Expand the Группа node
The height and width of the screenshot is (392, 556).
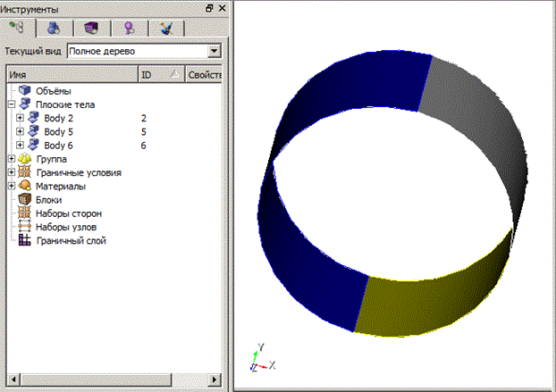tap(12, 159)
